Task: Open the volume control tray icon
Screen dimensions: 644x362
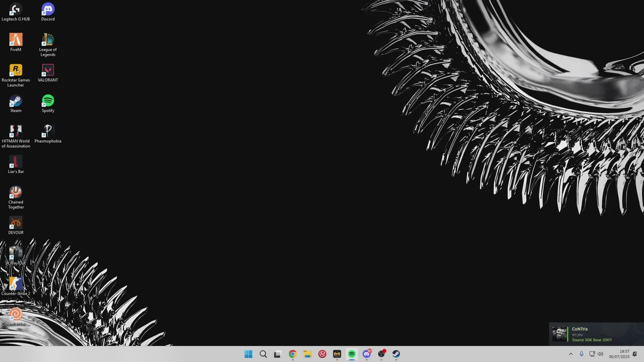Action: [600, 354]
